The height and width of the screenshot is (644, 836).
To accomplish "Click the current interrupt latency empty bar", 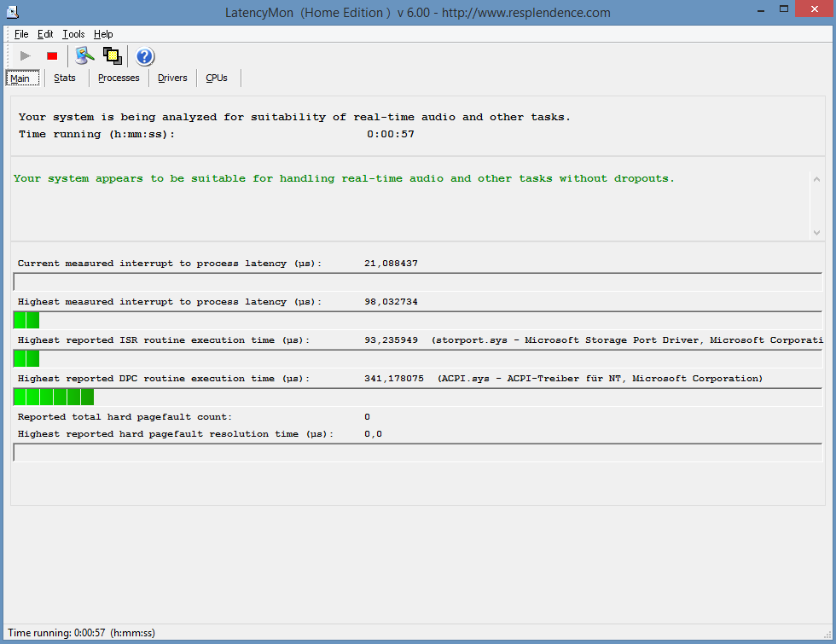I will [x=417, y=281].
